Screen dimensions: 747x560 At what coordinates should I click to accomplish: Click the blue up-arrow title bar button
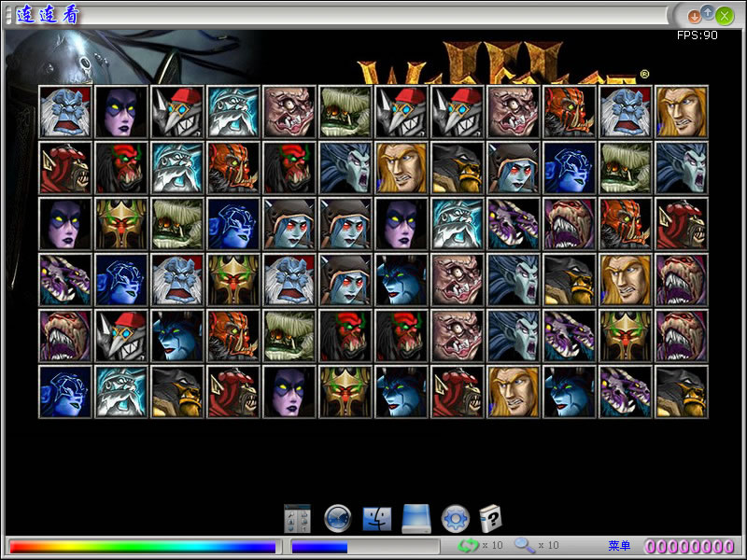pos(708,13)
